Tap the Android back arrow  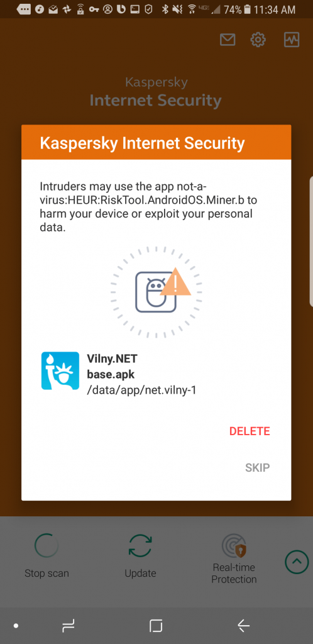[244, 626]
